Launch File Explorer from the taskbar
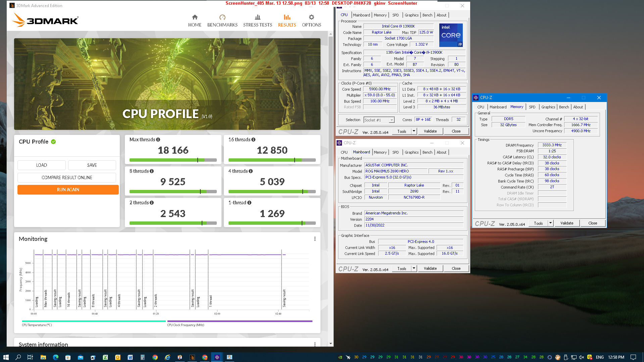 pyautogui.click(x=43, y=357)
